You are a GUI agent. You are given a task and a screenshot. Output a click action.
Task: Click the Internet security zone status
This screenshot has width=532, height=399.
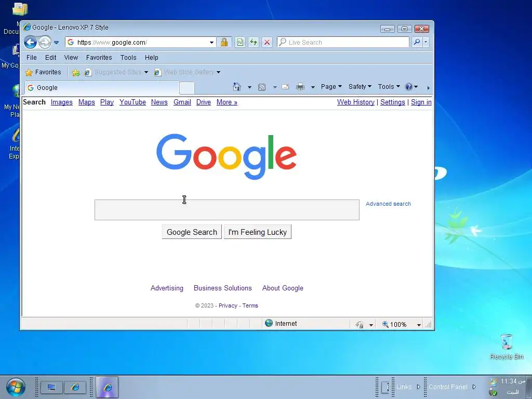[281, 323]
